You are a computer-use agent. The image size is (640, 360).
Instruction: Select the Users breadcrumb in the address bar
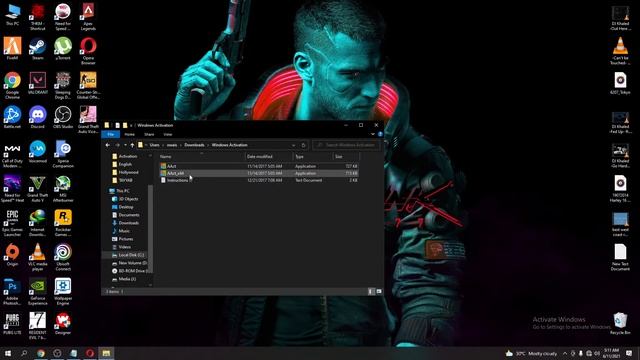tap(154, 145)
